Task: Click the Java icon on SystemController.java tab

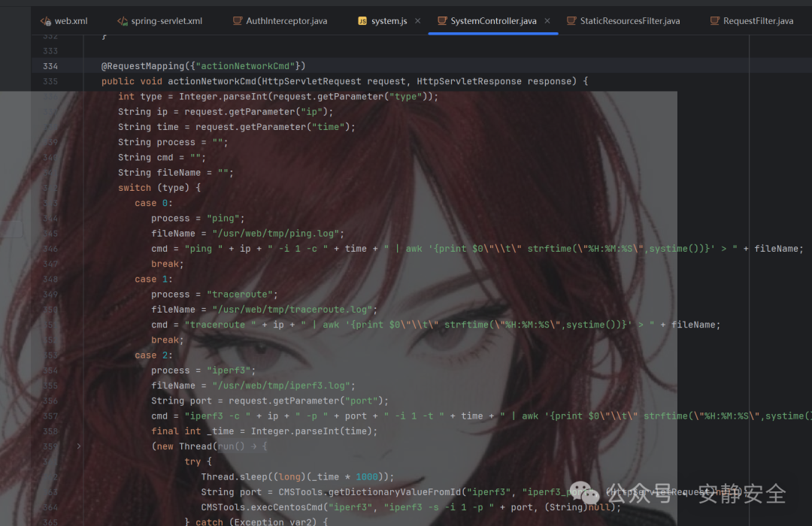Action: tap(444, 20)
